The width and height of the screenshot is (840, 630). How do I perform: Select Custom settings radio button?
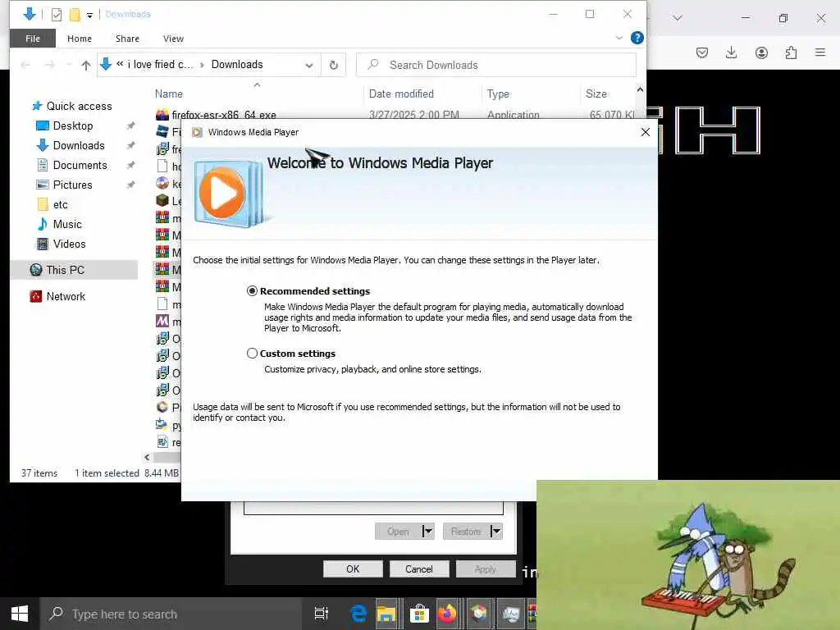click(x=252, y=353)
